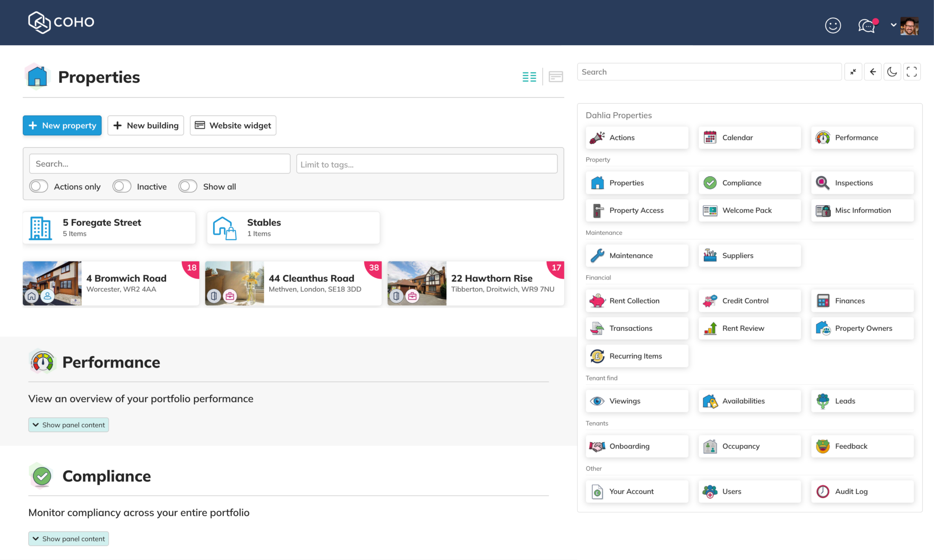Click the Welcome Pack icon

click(710, 211)
